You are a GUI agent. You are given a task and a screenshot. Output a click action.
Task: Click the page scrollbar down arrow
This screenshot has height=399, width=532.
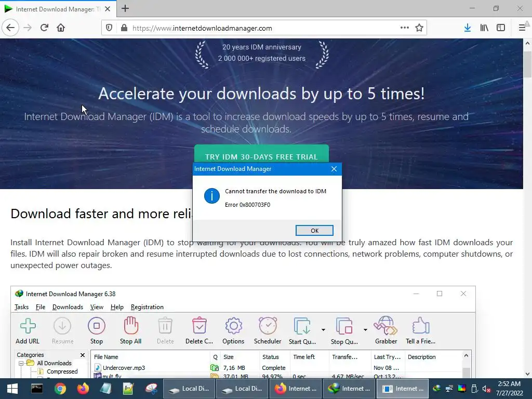527,374
